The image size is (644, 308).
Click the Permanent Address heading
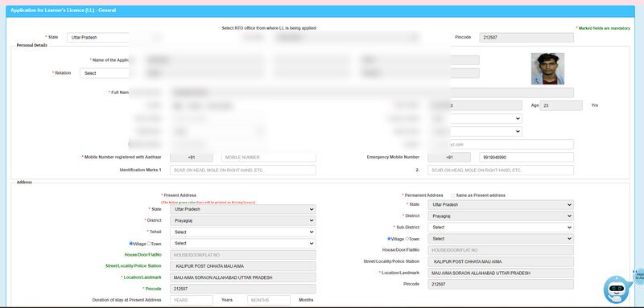click(x=424, y=195)
